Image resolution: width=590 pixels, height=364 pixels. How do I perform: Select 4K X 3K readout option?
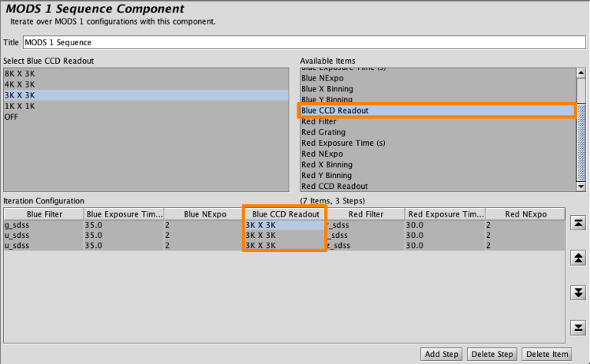tap(147, 84)
